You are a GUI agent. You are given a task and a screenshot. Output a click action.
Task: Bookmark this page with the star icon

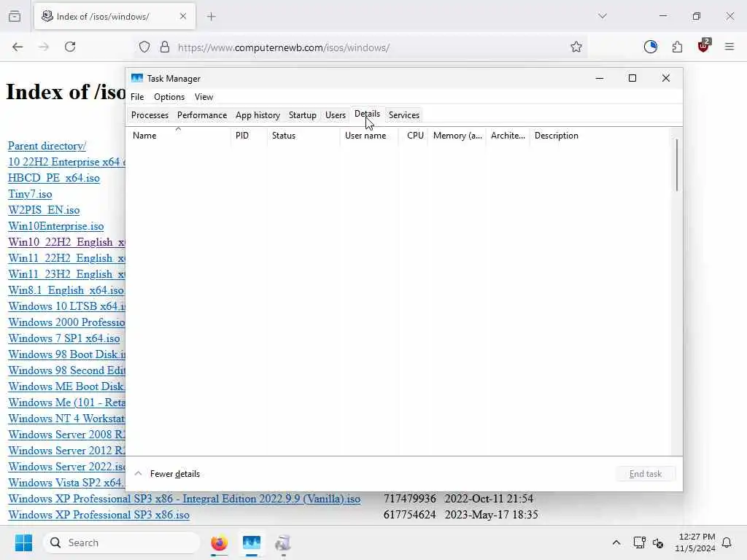coord(576,47)
